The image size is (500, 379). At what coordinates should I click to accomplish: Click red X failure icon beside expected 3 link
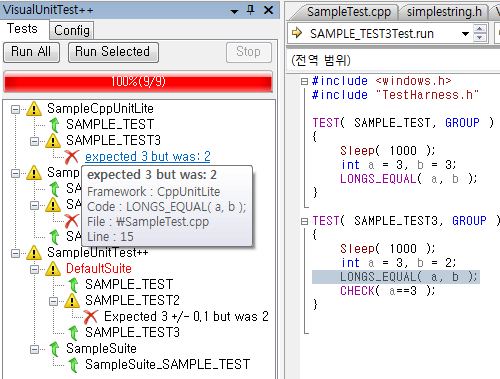point(72,157)
